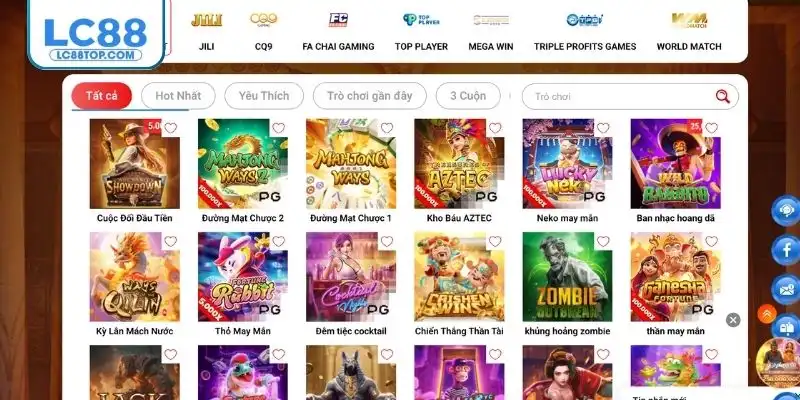800x400 pixels.
Task: Select the Yêu Thích filter tab
Action: pyautogui.click(x=264, y=96)
